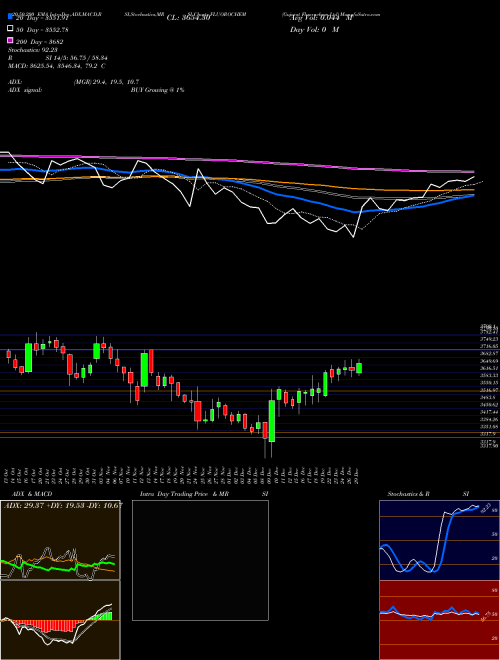Click the magenta 200 Day legend square
This screenshot has width=500, height=660.
click(x=10, y=40)
